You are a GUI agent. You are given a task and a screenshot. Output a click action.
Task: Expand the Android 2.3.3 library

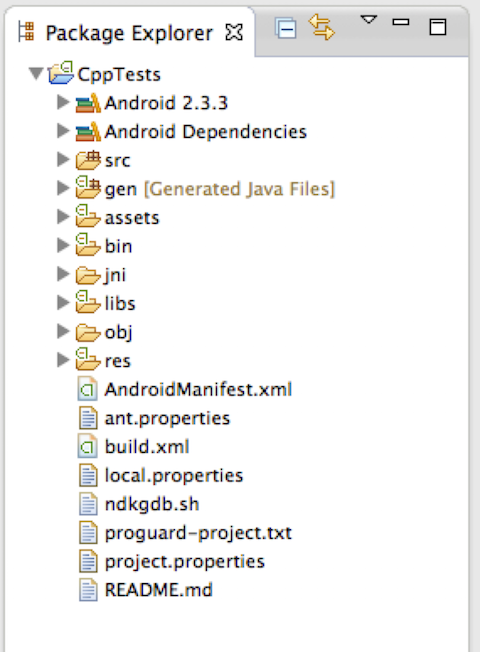coord(63,102)
